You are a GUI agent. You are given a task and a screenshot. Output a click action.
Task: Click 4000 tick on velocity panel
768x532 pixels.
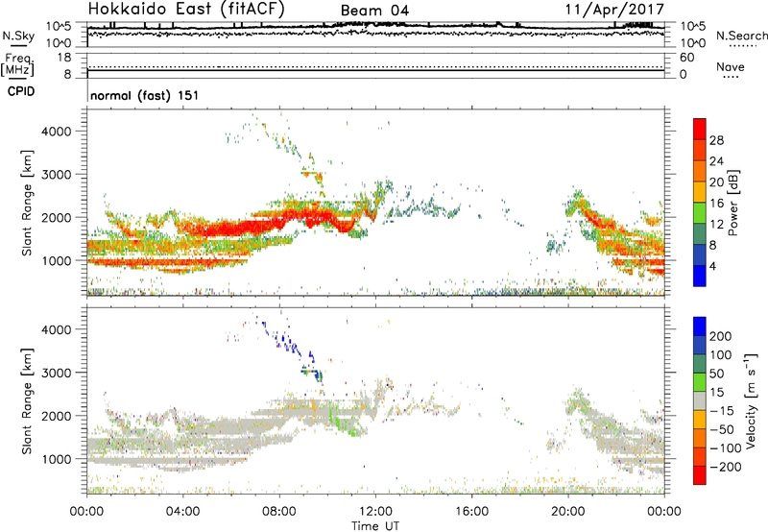click(56, 329)
